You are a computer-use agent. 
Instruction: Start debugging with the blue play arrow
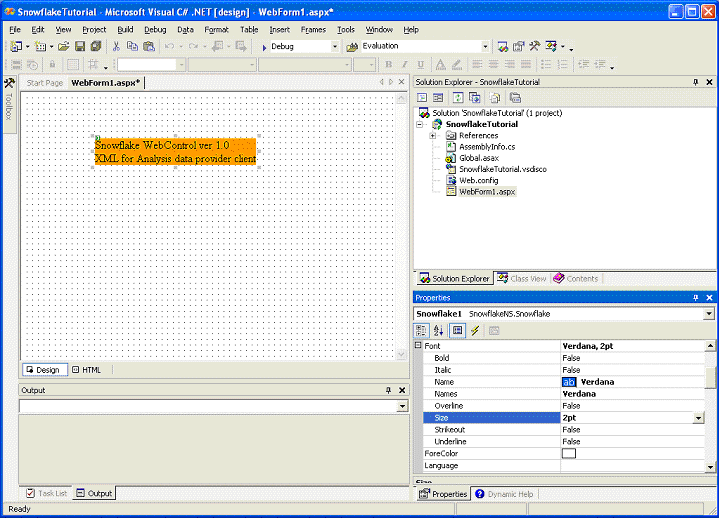click(264, 47)
